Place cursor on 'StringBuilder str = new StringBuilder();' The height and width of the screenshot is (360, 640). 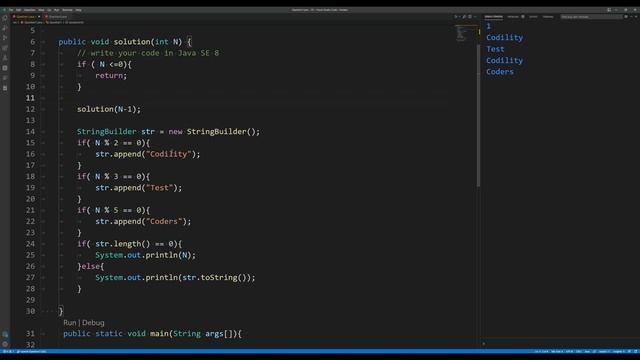coord(168,131)
